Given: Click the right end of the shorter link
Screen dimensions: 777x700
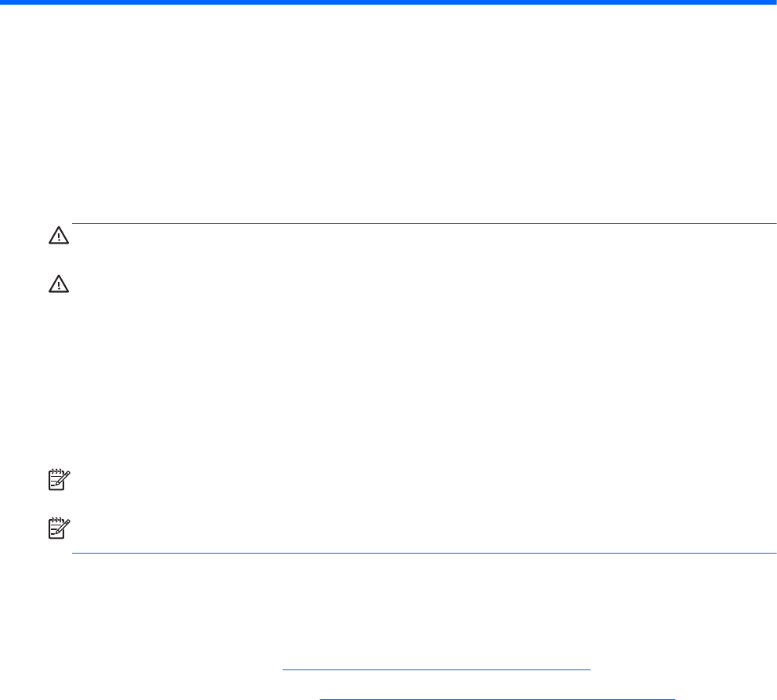Looking at the screenshot, I should [588, 648].
